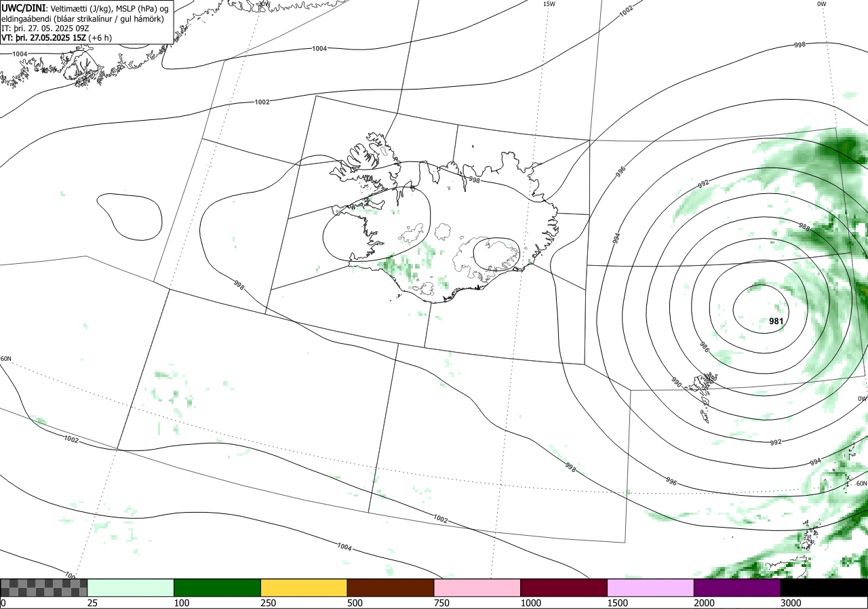
Task: Click the legend value 750
Action: tap(442, 603)
